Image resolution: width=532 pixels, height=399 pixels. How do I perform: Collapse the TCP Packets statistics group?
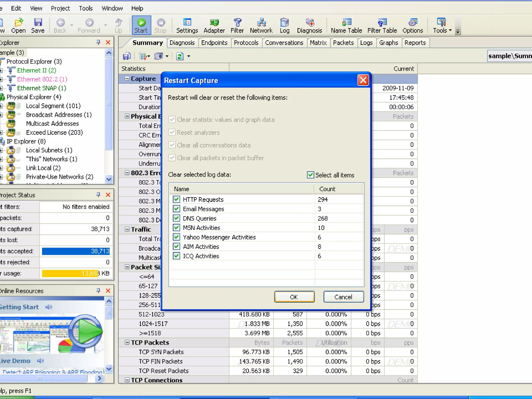click(x=127, y=342)
